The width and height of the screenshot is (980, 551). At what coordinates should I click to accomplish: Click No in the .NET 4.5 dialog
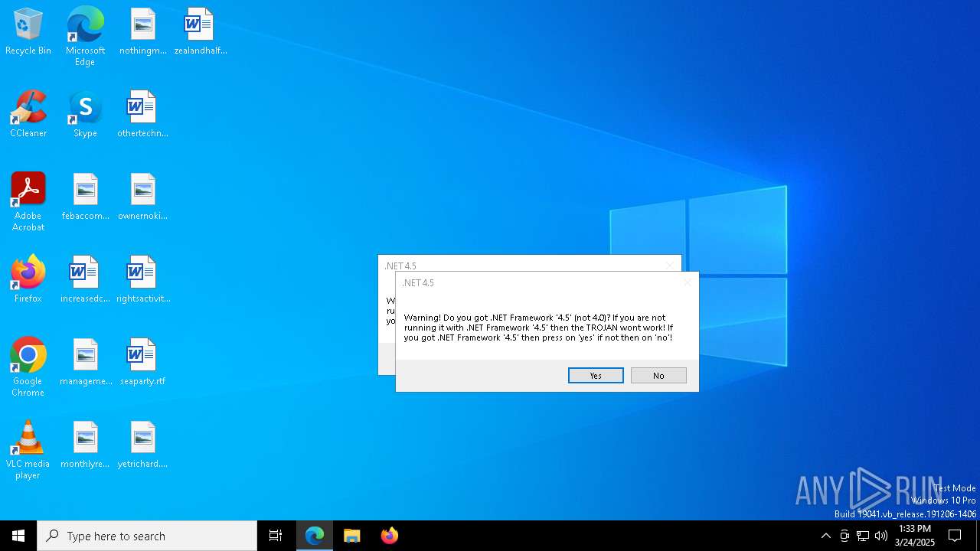click(658, 376)
